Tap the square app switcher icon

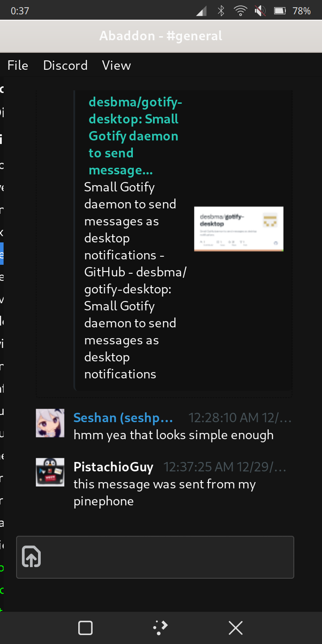(85, 628)
